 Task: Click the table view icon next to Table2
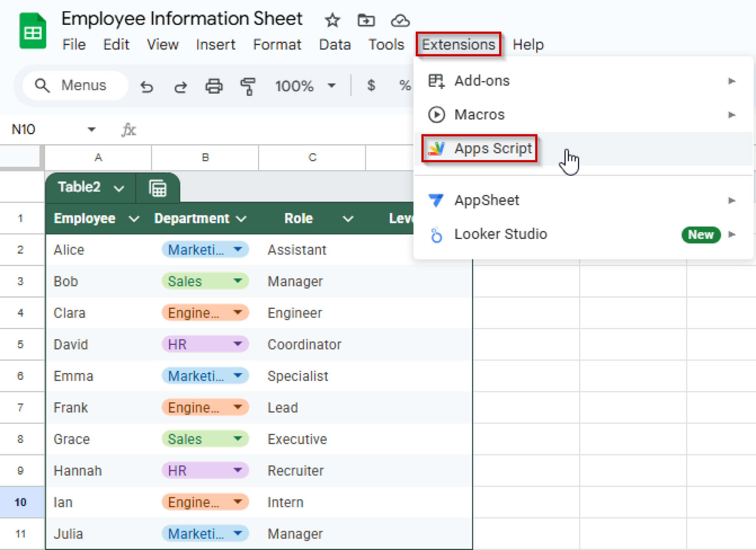158,188
